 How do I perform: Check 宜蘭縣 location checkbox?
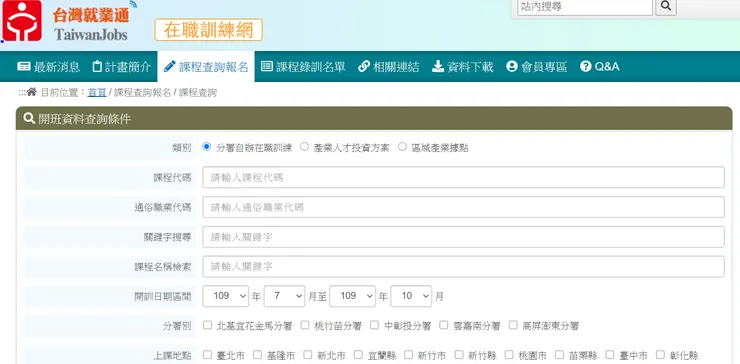[358, 355]
